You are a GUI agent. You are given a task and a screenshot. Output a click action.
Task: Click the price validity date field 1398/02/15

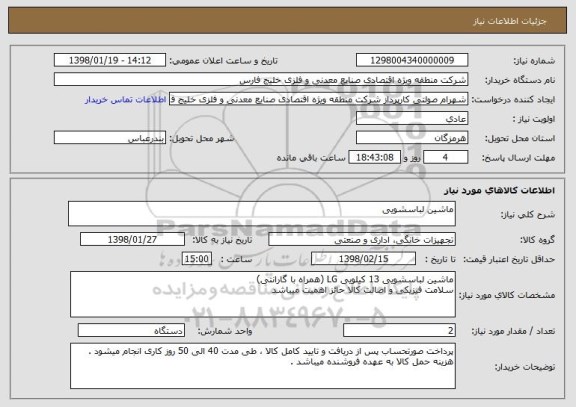363,259
